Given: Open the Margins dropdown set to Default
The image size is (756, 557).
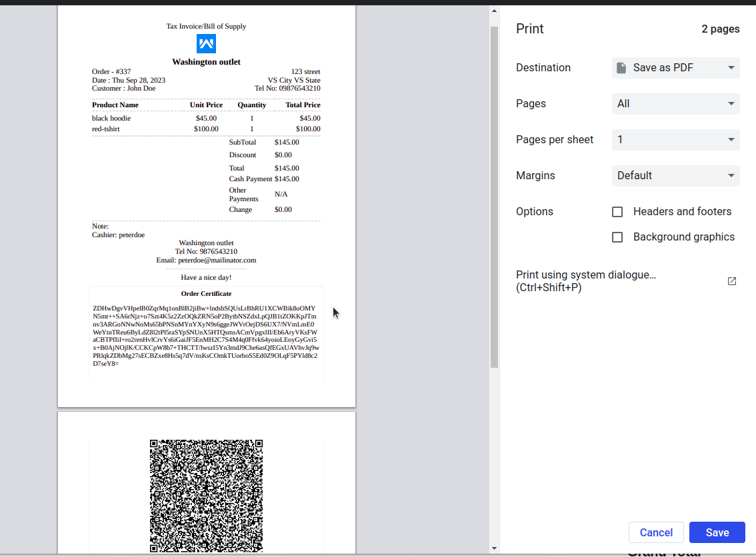Looking at the screenshot, I should tap(675, 175).
